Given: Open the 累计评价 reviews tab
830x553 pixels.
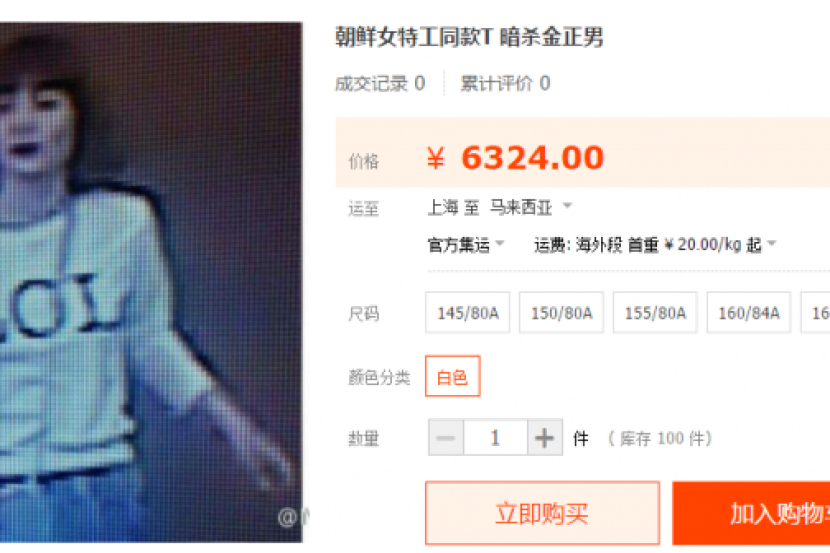Looking at the screenshot, I should point(505,83).
